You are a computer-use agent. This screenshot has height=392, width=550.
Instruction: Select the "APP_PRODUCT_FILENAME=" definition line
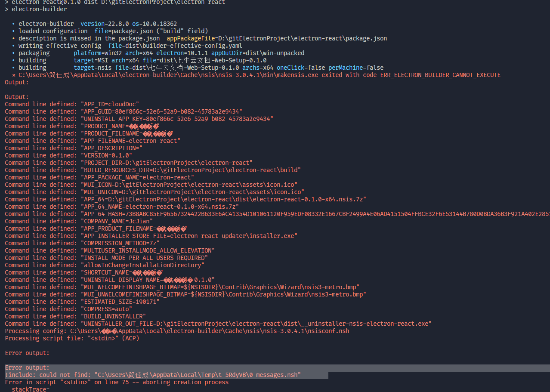pyautogui.click(x=96, y=228)
